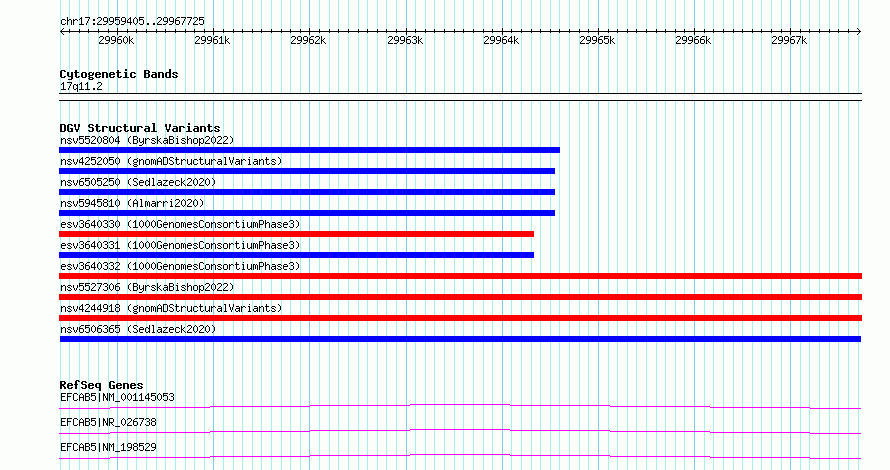This screenshot has height=470, width=890.
Task: Open variant label nsv5520804 (ByrskaBishop2022)
Action: coord(147,140)
